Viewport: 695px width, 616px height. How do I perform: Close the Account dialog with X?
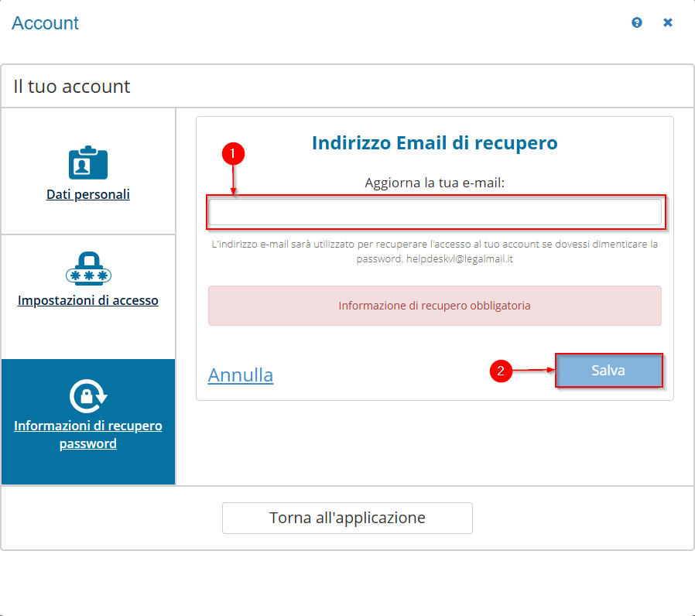click(668, 22)
